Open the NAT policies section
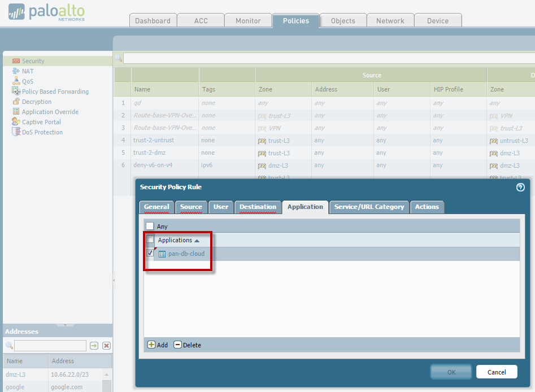Viewport: 535px width, 392px height. click(x=25, y=71)
